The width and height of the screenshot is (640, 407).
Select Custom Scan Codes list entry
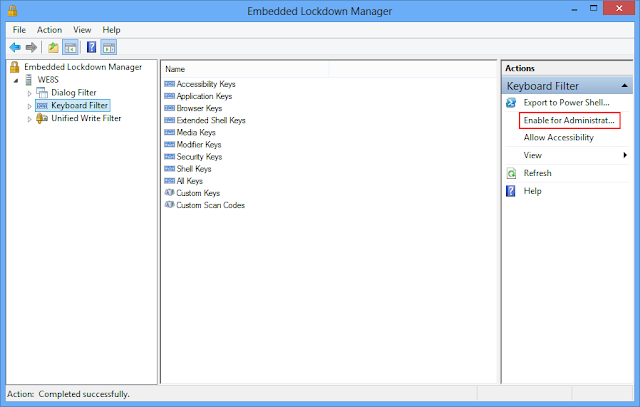[211, 205]
